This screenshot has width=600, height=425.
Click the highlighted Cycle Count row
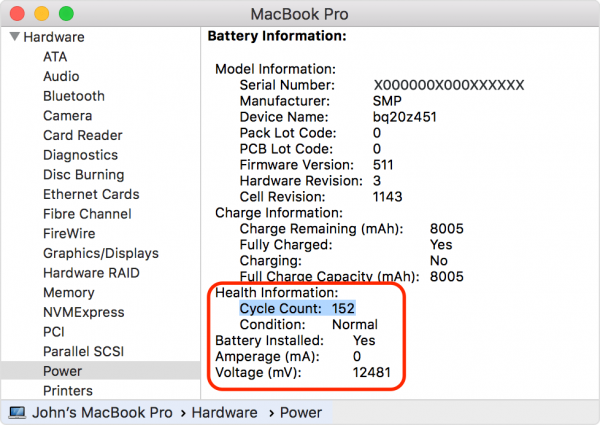(297, 308)
